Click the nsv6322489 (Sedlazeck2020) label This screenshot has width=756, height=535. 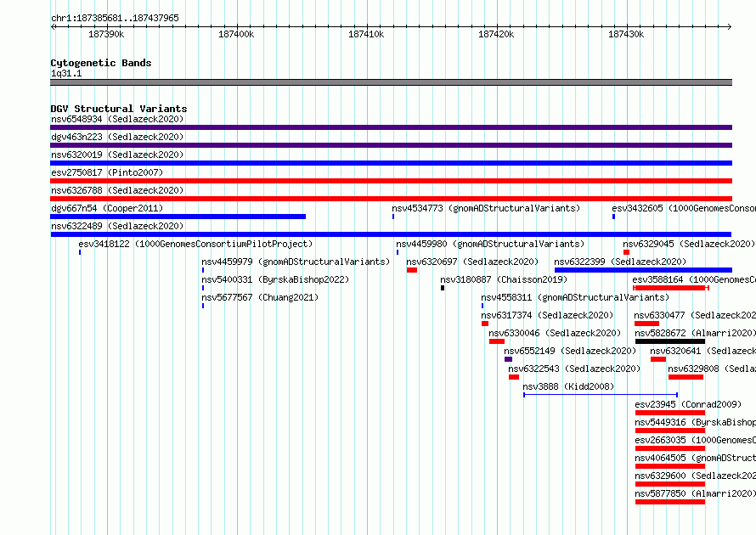click(x=117, y=226)
